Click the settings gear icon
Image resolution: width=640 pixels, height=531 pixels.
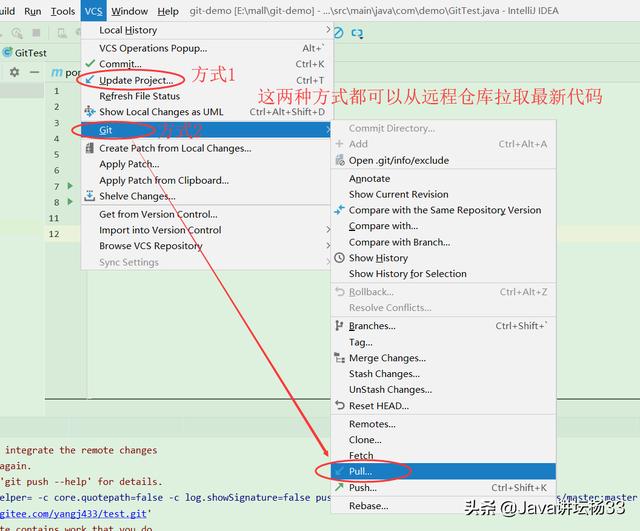pos(14,72)
